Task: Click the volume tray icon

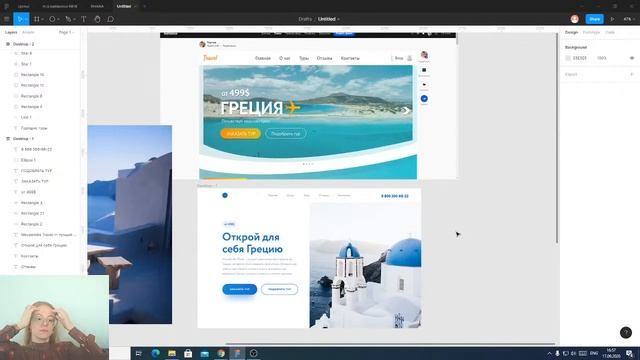Action: [573, 353]
